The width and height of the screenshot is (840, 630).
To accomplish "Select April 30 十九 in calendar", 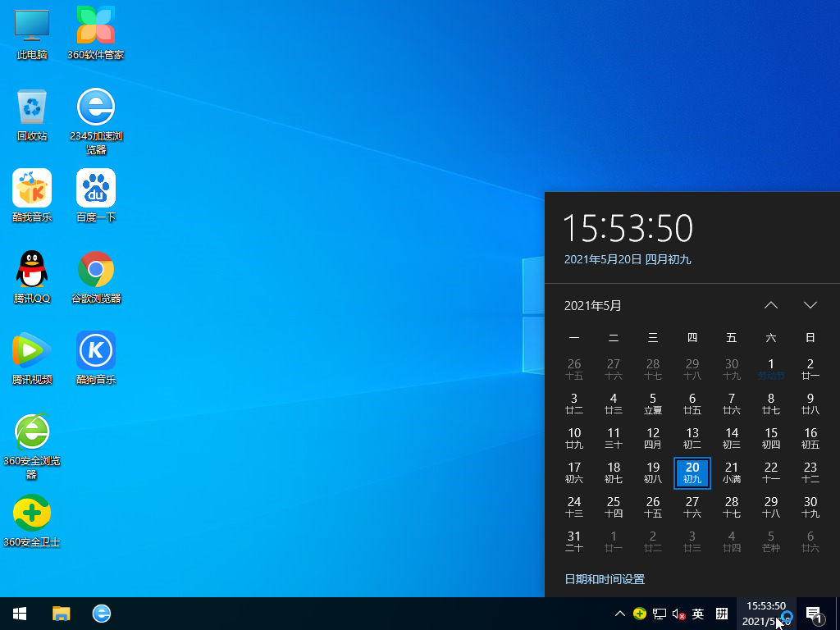I will coord(732,370).
